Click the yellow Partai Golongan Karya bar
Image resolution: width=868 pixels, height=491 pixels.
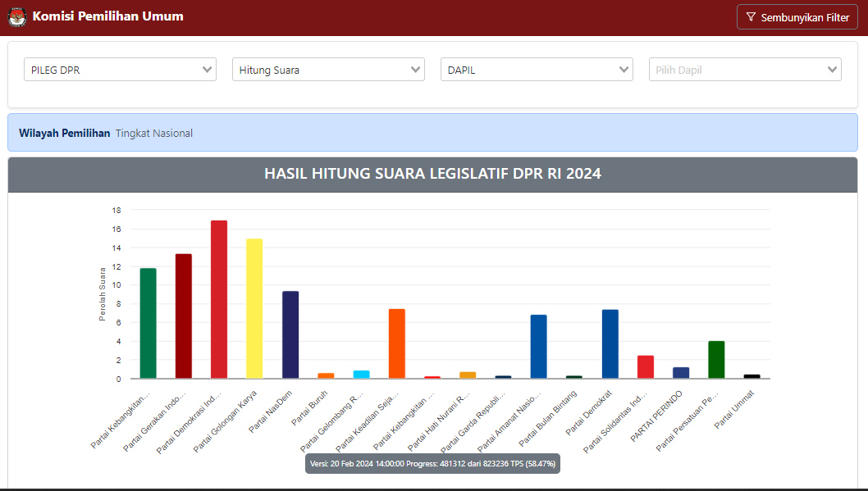tap(254, 308)
